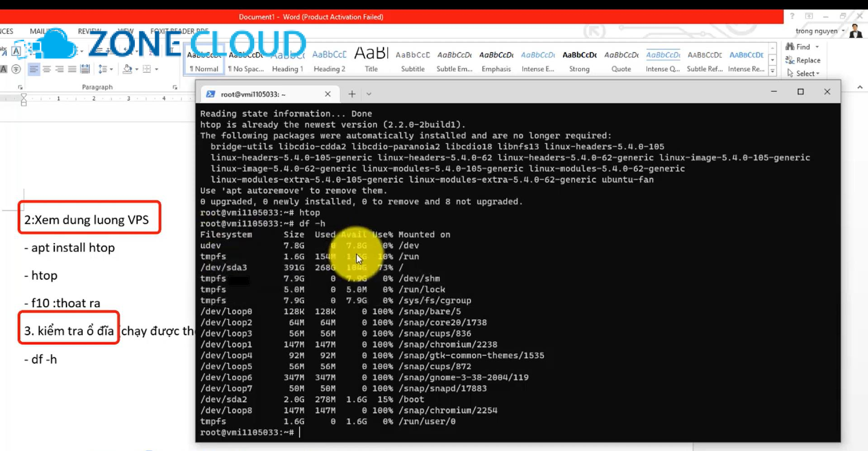This screenshot has width=868, height=451.
Task: Toggle Center paragraph alignment
Action: pyautogui.click(x=47, y=69)
